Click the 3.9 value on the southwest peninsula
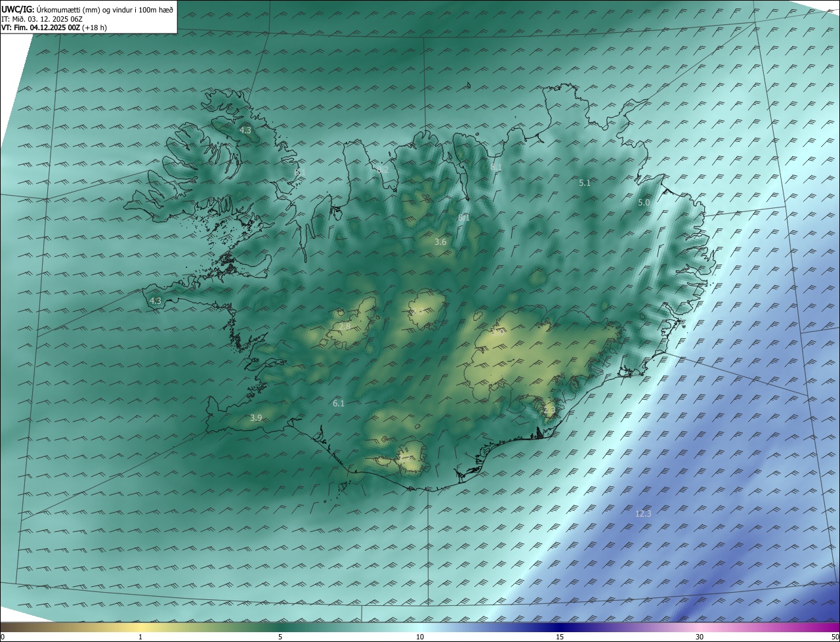This screenshot has height=642, width=840. coord(256,417)
